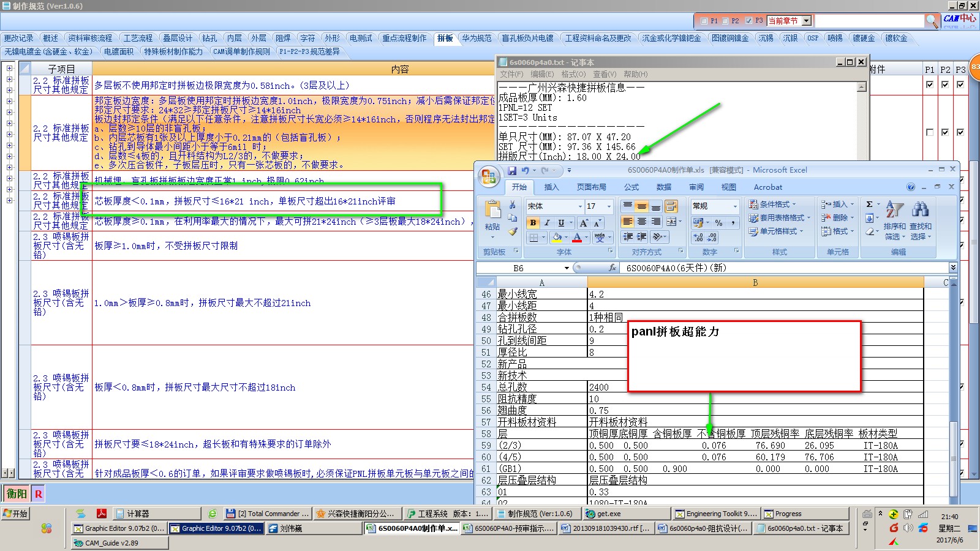Open Notepad 格式(O) menu
The image size is (980, 551).
pyautogui.click(x=573, y=74)
